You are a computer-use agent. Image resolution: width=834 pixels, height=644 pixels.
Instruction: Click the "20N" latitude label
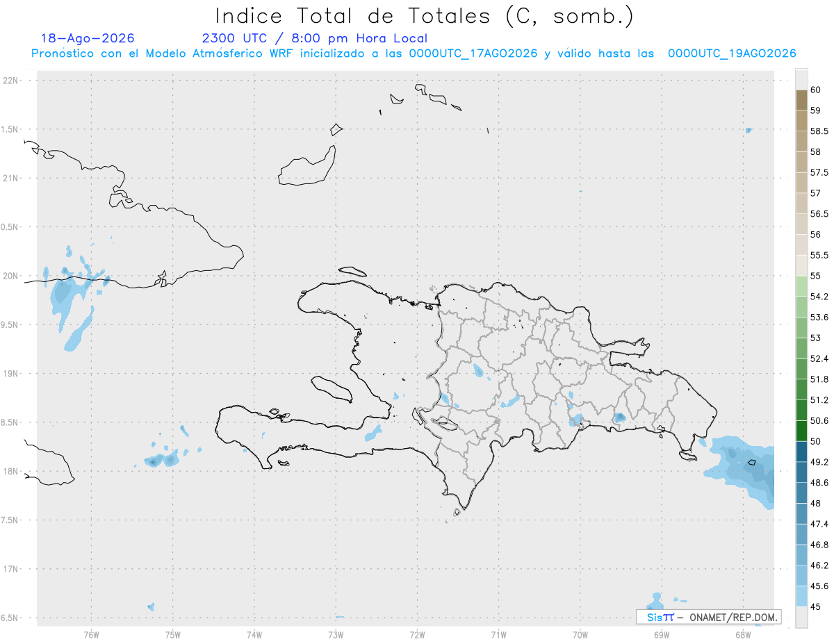[x=10, y=276]
